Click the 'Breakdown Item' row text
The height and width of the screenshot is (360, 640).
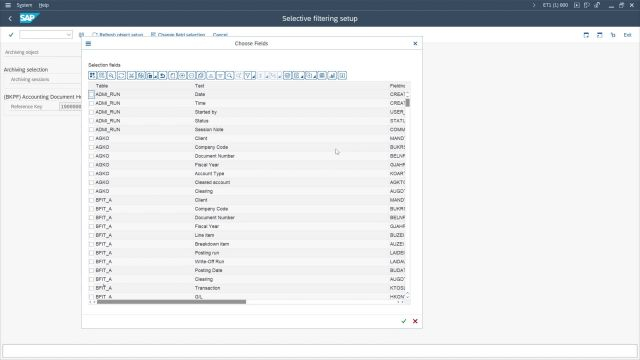[x=211, y=244]
